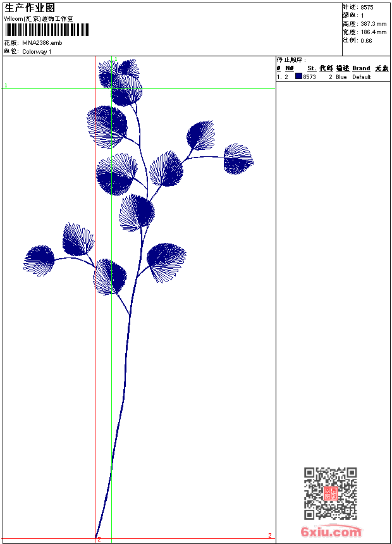Click the row number '1.' in the stop sequence
The width and height of the screenshot is (392, 544).
(x=279, y=77)
